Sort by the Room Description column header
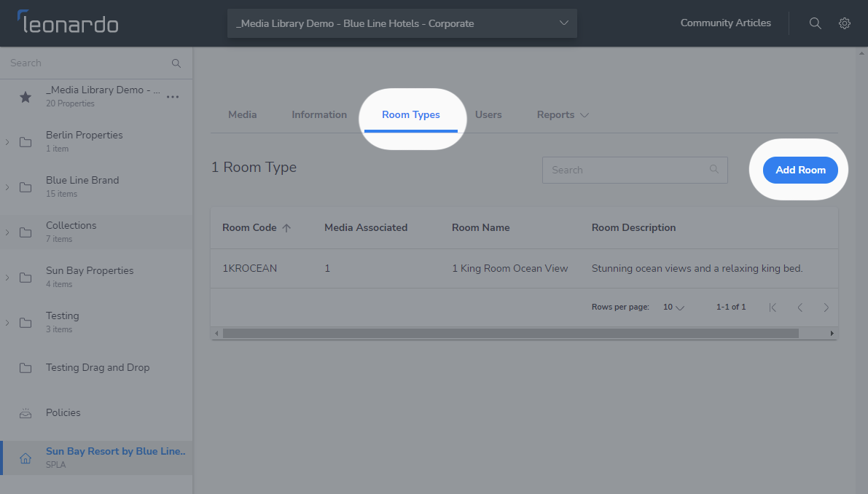The image size is (868, 494). pyautogui.click(x=633, y=227)
